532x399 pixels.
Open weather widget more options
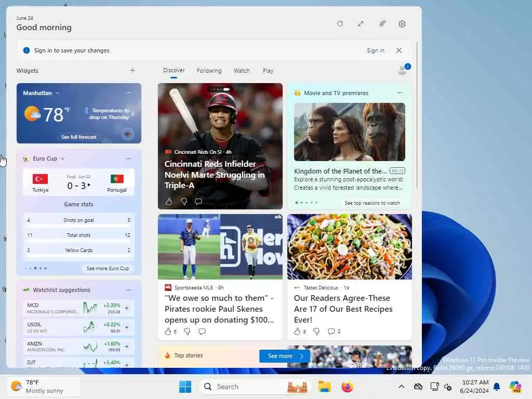[128, 92]
